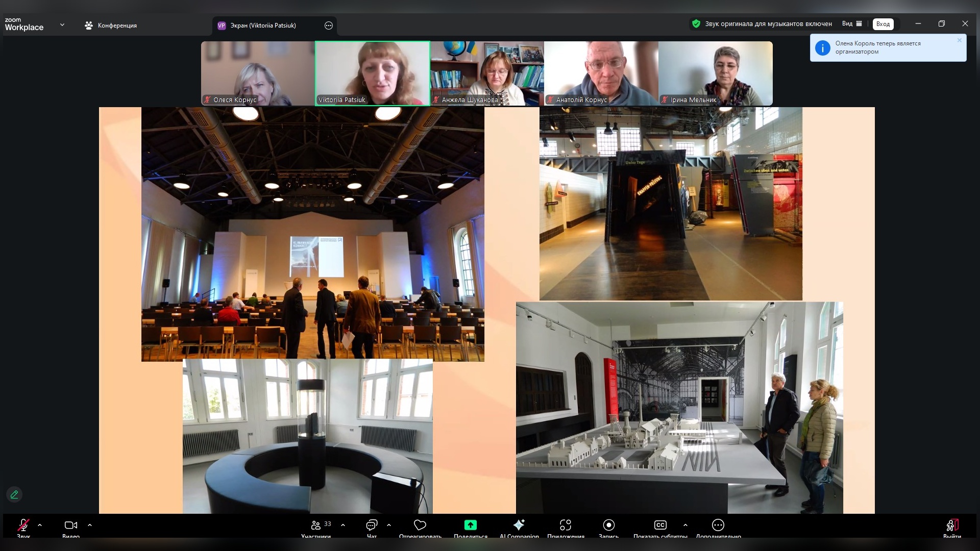The image size is (980, 551).
Task: Open the Apps icon
Action: coord(565,525)
